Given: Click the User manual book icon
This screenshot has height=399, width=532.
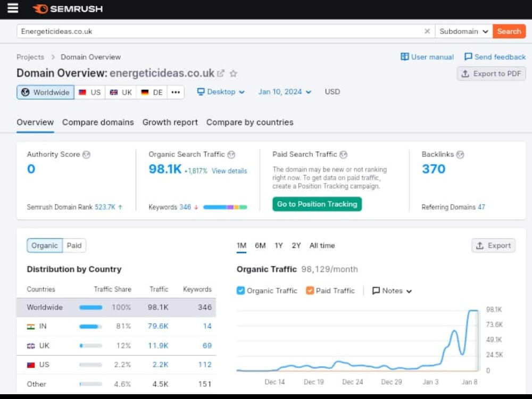Looking at the screenshot, I should pos(404,57).
